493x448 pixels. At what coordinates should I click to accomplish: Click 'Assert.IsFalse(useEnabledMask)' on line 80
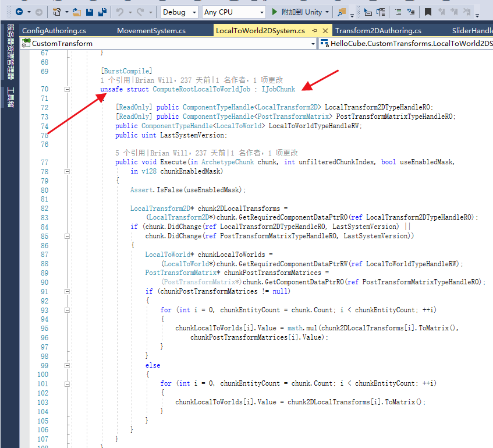pyautogui.click(x=186, y=190)
